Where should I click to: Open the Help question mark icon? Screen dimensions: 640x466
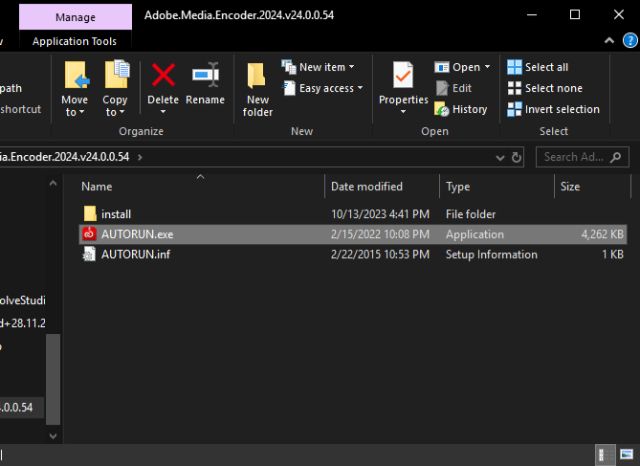point(630,40)
